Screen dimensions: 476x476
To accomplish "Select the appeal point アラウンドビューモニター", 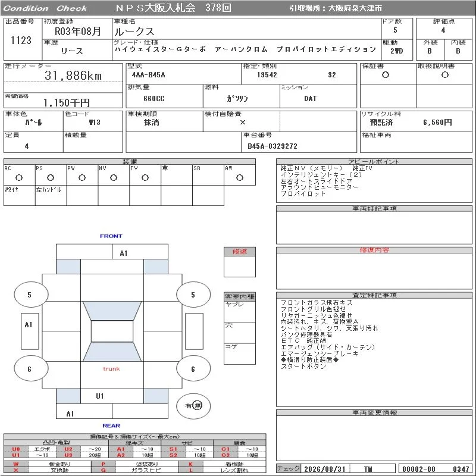I will pyautogui.click(x=320, y=187).
